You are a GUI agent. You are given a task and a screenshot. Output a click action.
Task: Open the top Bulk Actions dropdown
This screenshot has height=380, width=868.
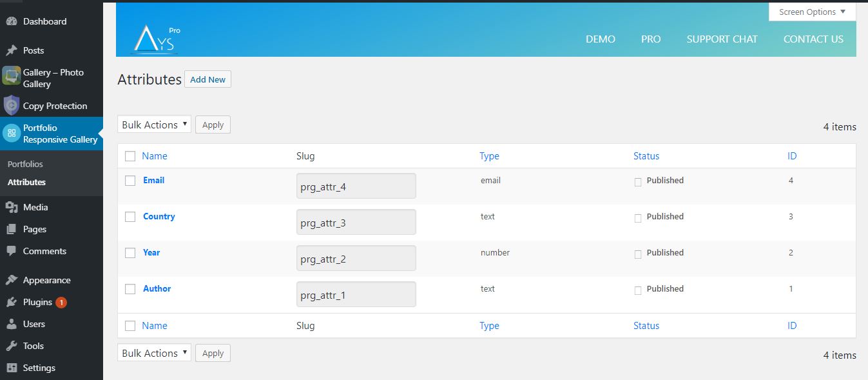point(155,125)
